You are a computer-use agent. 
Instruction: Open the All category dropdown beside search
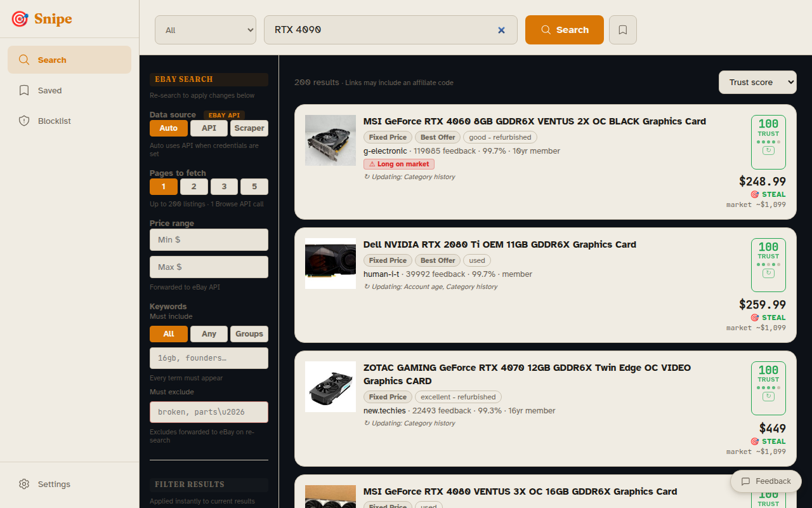click(205, 30)
